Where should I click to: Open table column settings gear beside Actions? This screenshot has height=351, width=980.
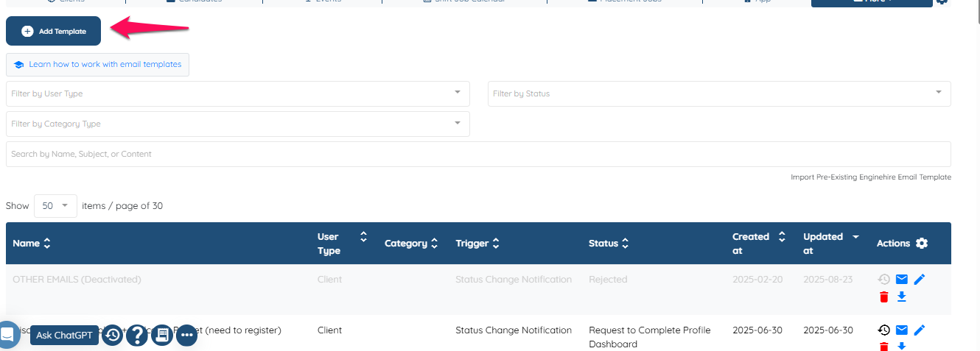click(x=922, y=244)
